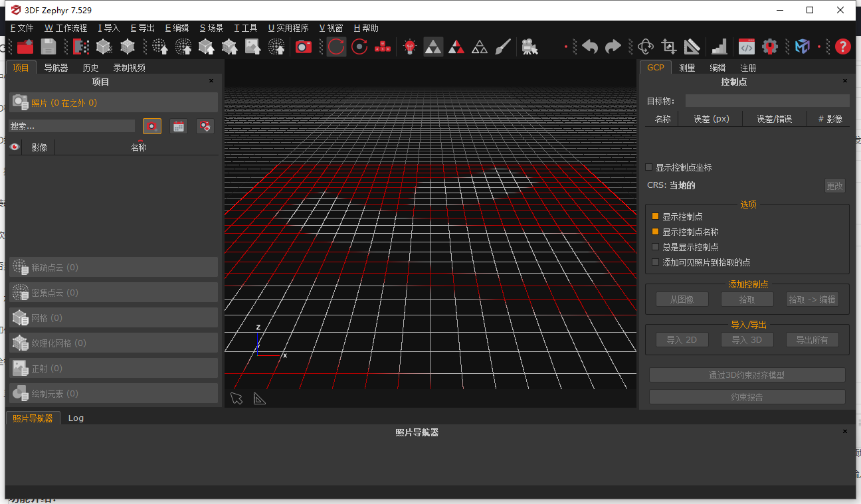Image resolution: width=861 pixels, height=504 pixels.
Task: Select the red and white triangles render mode
Action: pos(456,46)
